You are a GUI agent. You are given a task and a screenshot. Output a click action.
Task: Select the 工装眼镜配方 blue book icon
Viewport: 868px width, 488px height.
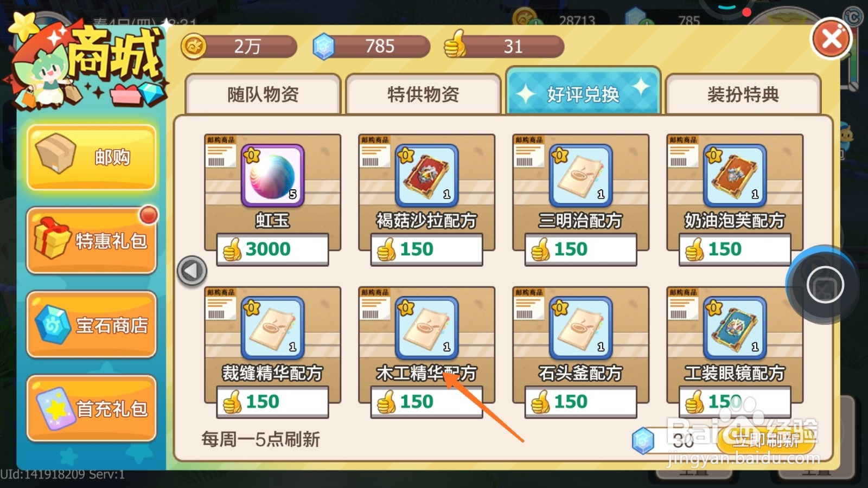tap(735, 328)
